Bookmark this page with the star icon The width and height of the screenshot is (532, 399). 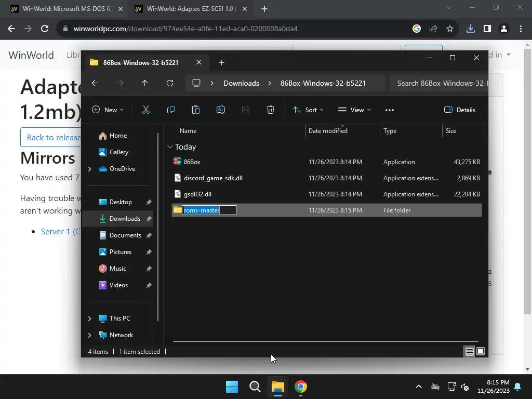point(450,29)
